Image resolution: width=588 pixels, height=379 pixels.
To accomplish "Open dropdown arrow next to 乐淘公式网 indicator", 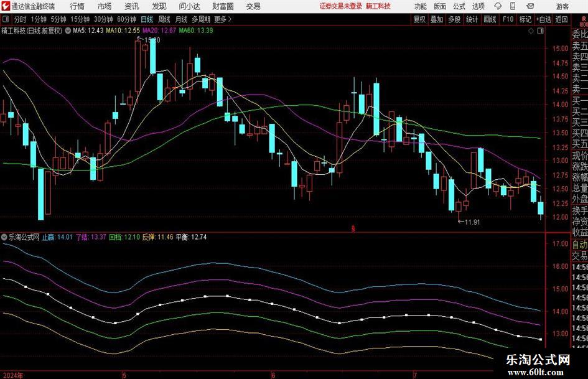I will coord(4,236).
